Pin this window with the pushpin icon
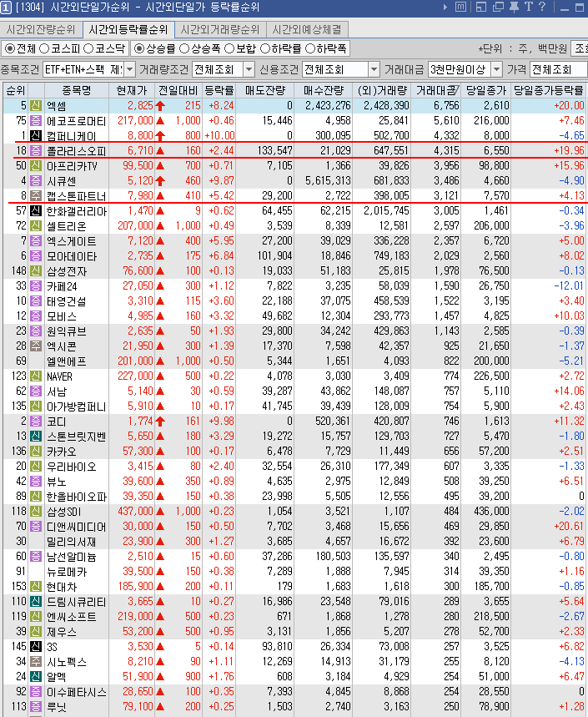Image resolution: width=588 pixels, height=717 pixels. [x=514, y=8]
